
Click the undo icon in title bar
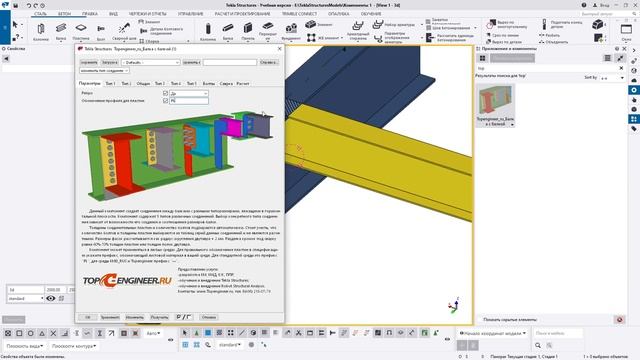pyautogui.click(x=29, y=6)
